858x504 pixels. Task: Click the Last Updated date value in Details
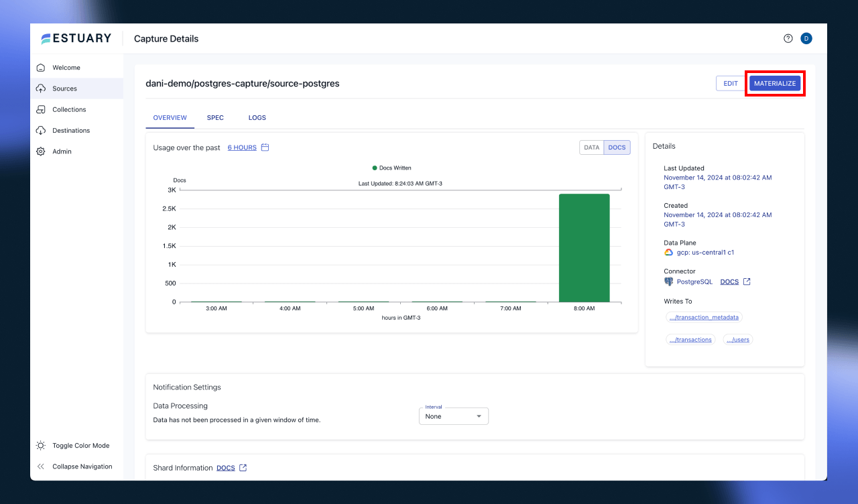[x=718, y=182]
